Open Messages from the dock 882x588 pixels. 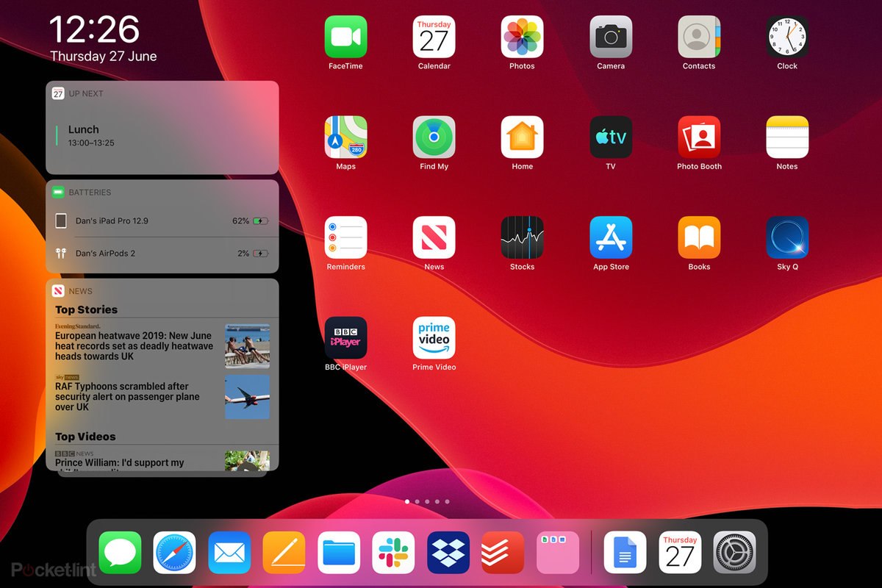coord(120,553)
